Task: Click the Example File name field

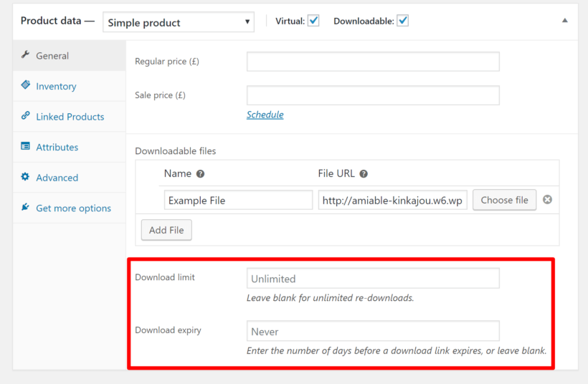Action: point(239,200)
